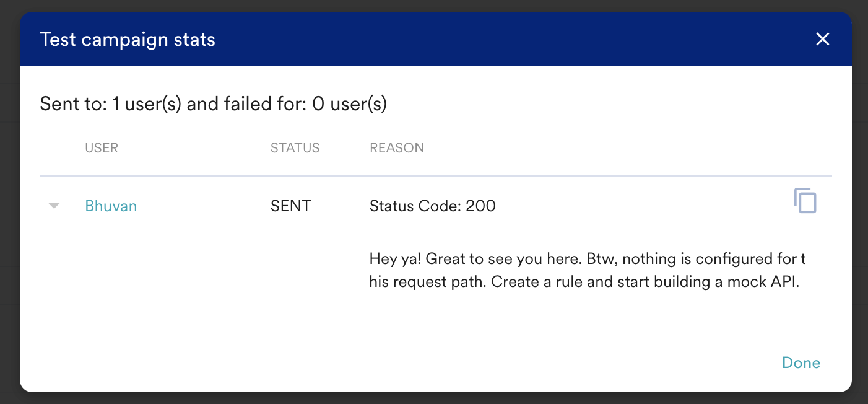
Task: Close the Test campaign stats dialog
Action: click(x=822, y=40)
